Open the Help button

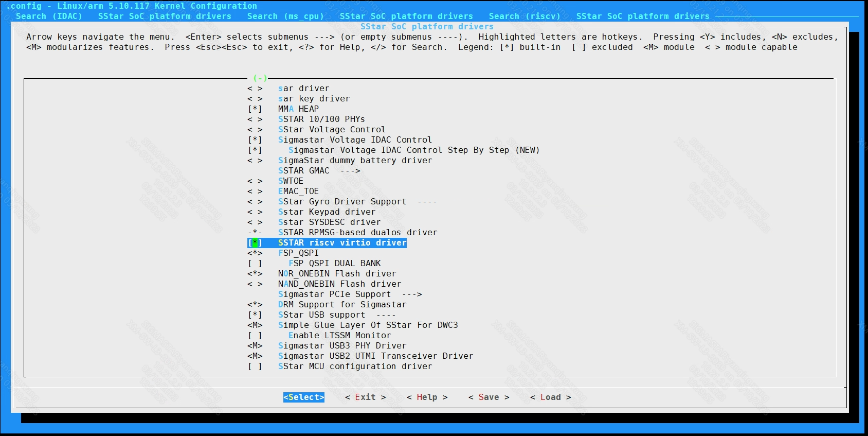[x=427, y=397]
